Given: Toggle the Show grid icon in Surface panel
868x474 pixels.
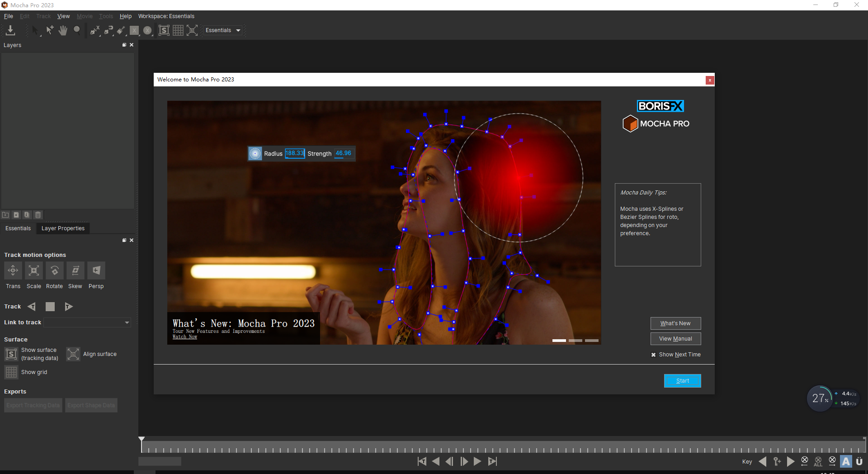Looking at the screenshot, I should [x=11, y=372].
